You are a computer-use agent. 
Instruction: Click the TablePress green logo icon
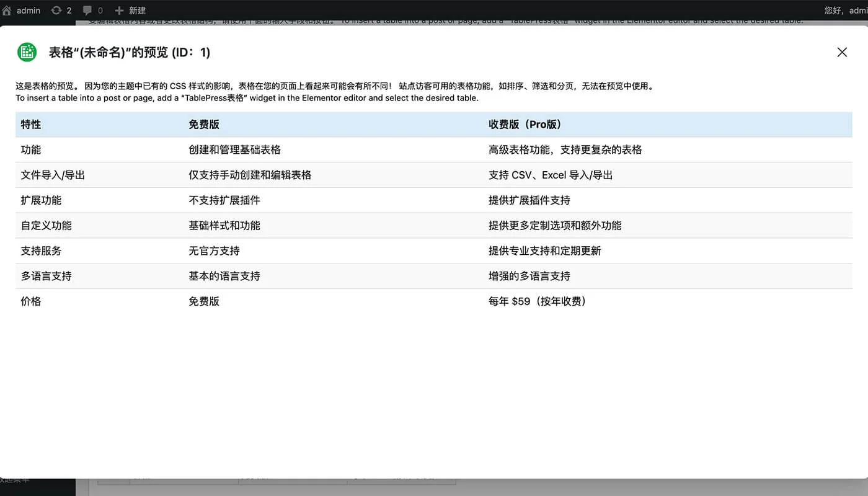point(26,52)
